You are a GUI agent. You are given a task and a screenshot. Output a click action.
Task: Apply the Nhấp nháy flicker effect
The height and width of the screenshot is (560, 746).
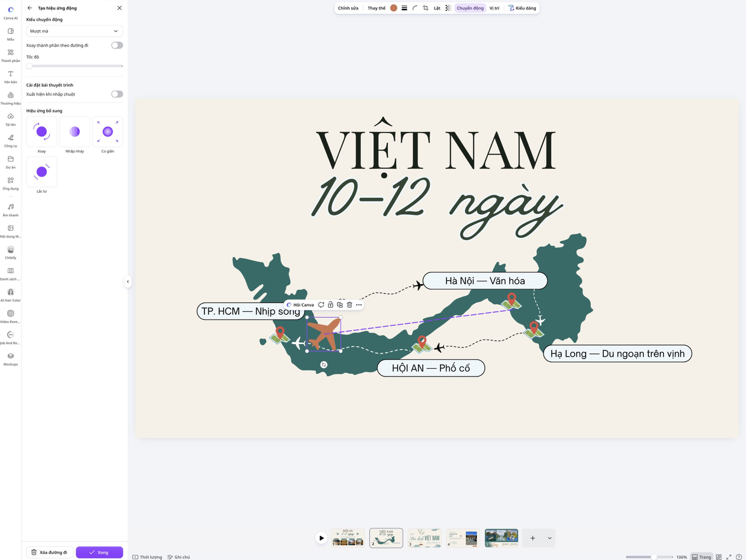[75, 131]
